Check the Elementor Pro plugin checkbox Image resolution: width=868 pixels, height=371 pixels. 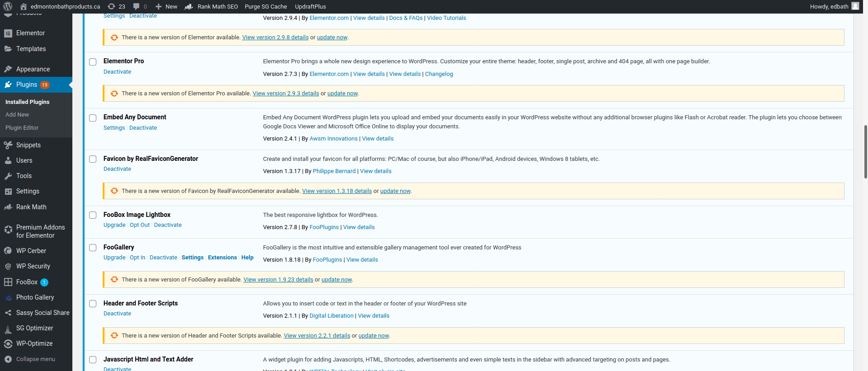93,62
